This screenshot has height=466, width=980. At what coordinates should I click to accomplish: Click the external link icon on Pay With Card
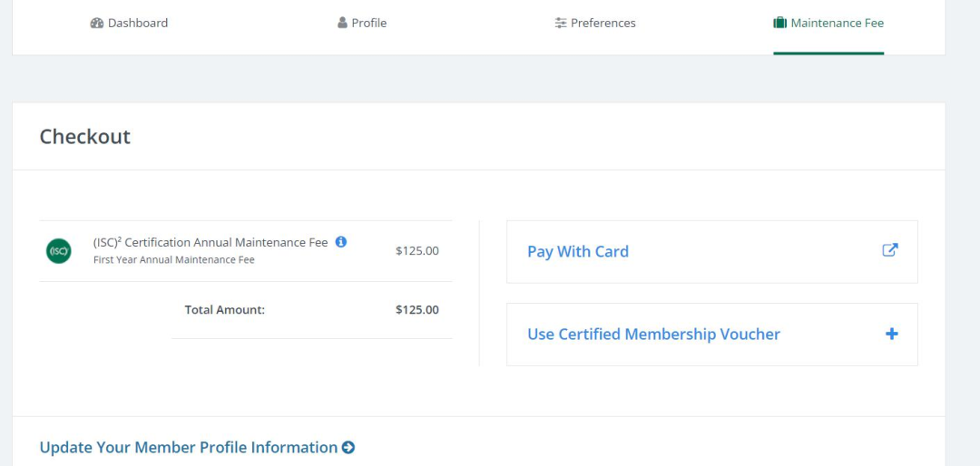(x=890, y=250)
